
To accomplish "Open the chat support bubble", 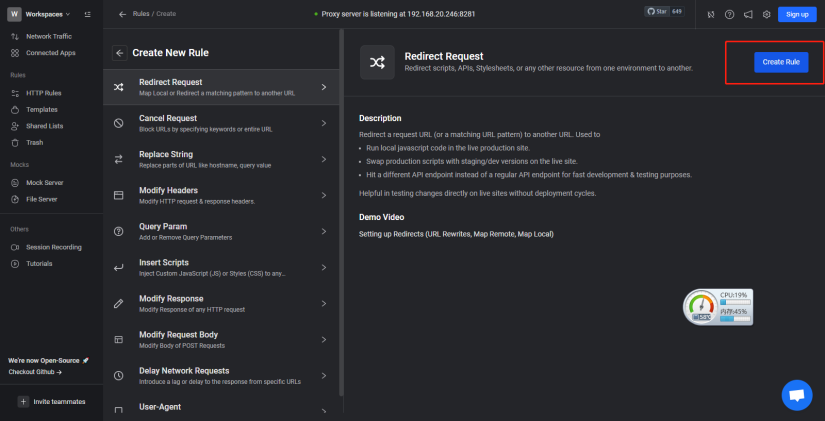I will [797, 395].
